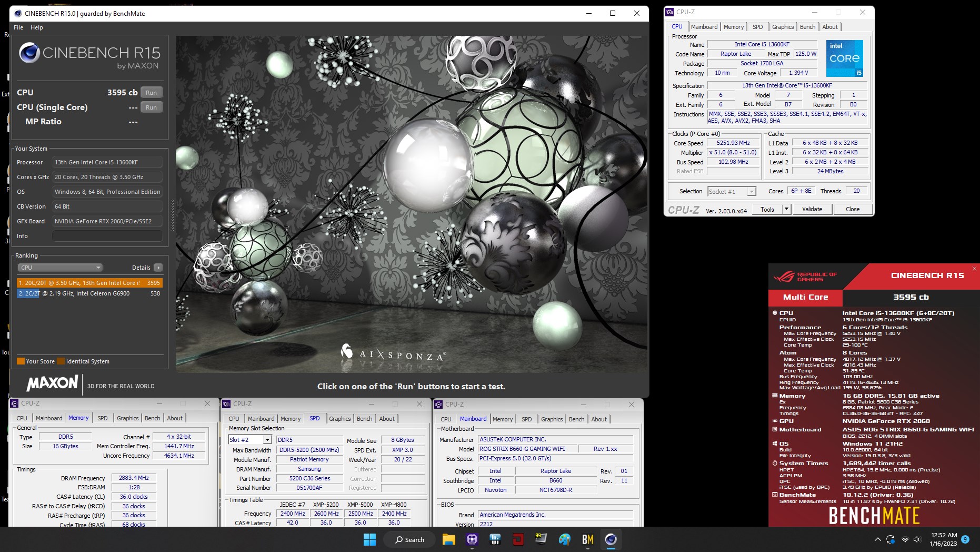980x552 pixels.
Task: Open the monitor icon with 99 badge
Action: 541,539
